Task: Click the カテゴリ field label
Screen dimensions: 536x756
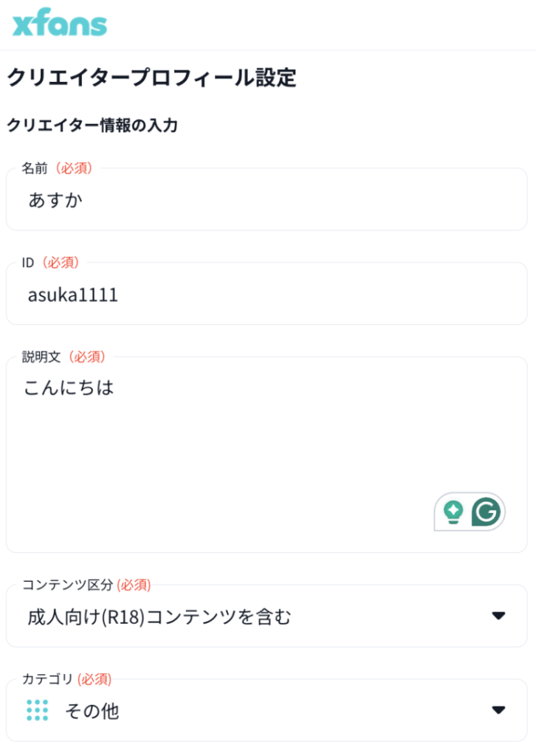Action: pos(47,678)
